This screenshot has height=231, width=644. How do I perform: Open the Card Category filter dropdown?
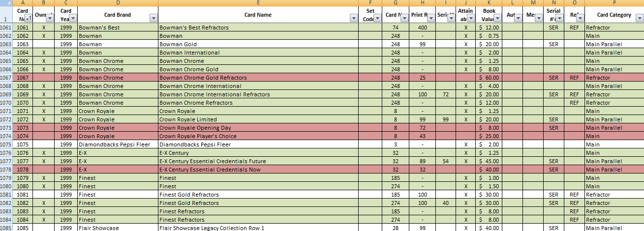tap(639, 18)
